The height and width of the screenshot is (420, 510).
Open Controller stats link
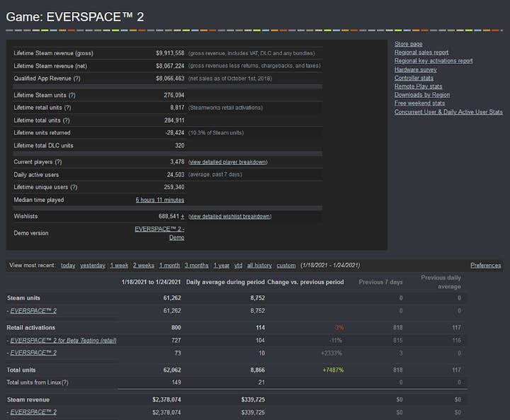coord(414,78)
